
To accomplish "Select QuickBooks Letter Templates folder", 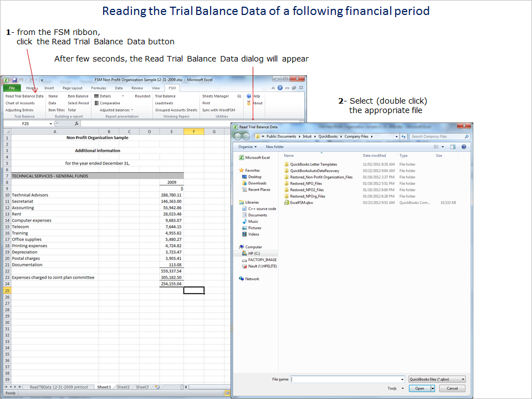I will (310, 165).
